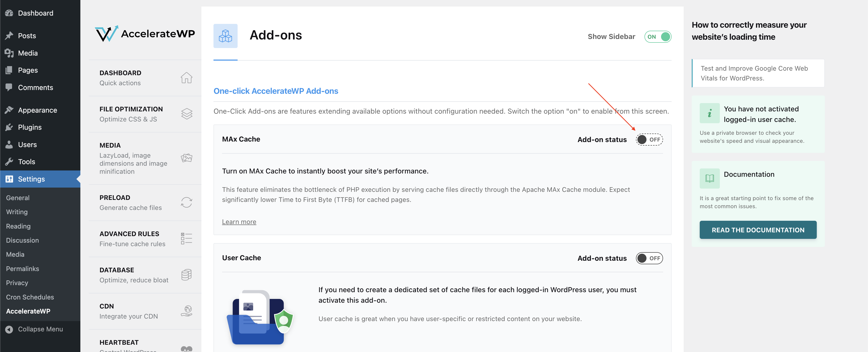Turn on the User Cache toggle
The width and height of the screenshot is (868, 352).
(x=649, y=258)
